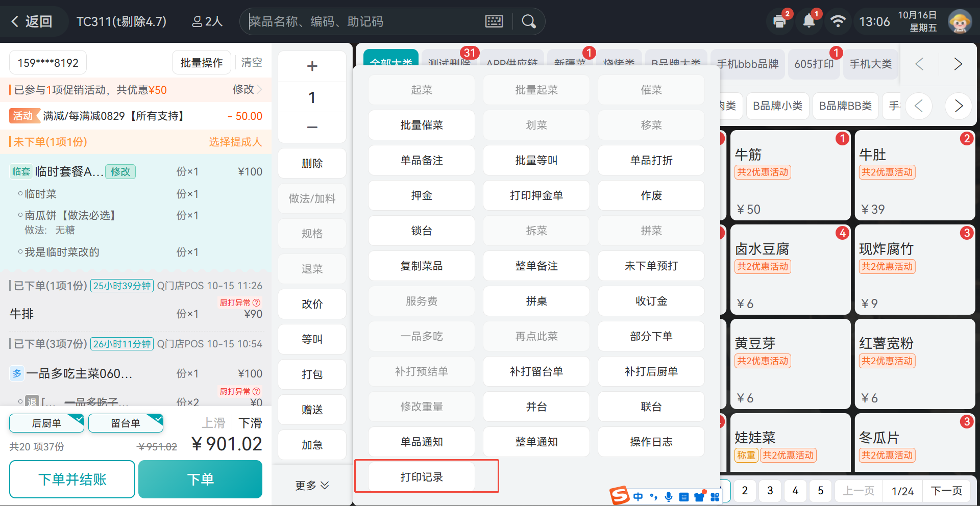Image resolution: width=980 pixels, height=506 pixels.
Task: Open the notification bell
Action: (809, 21)
